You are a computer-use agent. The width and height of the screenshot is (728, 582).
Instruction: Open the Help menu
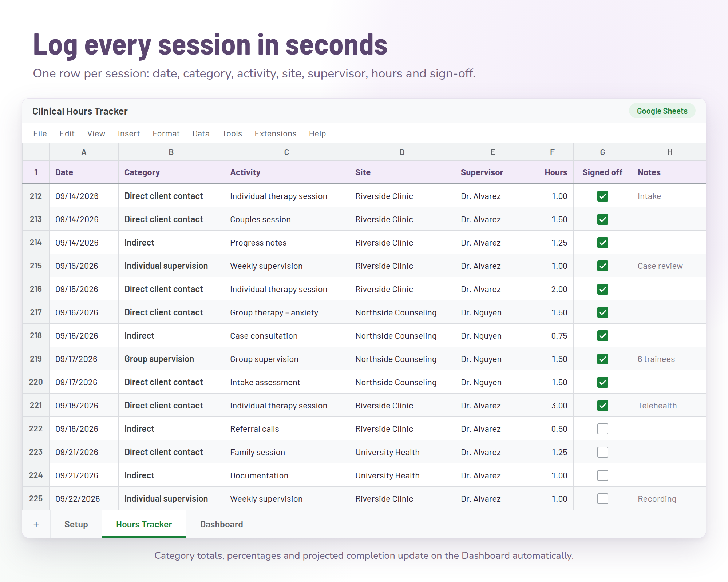(317, 133)
